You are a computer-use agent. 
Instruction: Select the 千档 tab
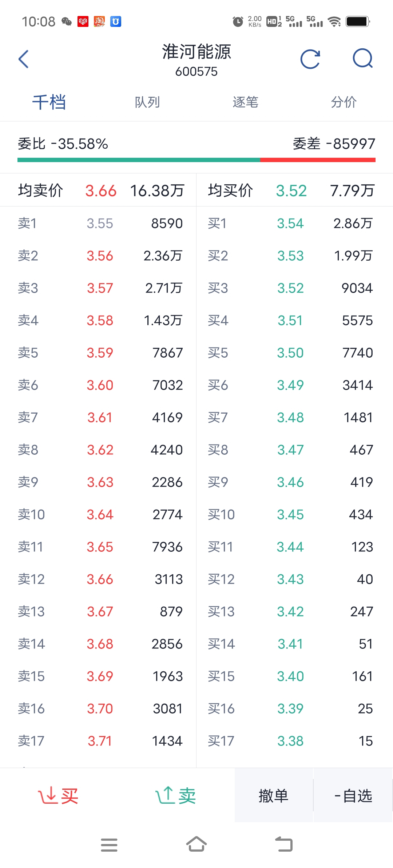click(49, 102)
